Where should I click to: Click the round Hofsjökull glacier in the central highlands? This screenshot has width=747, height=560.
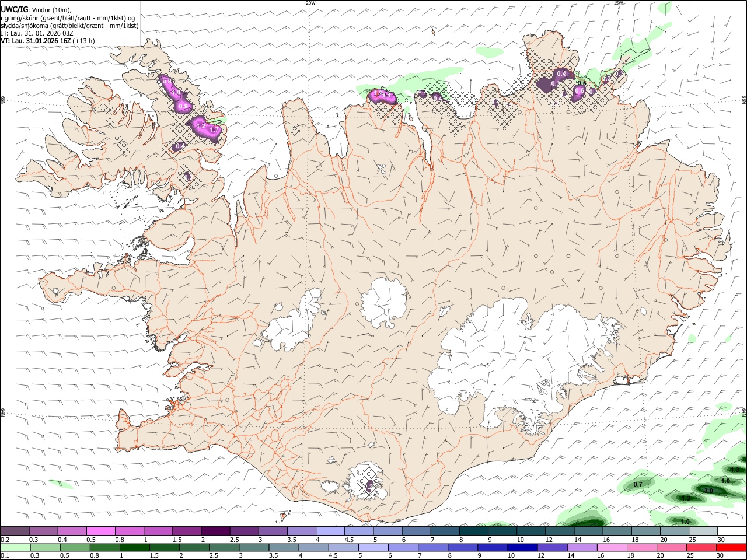point(384,303)
